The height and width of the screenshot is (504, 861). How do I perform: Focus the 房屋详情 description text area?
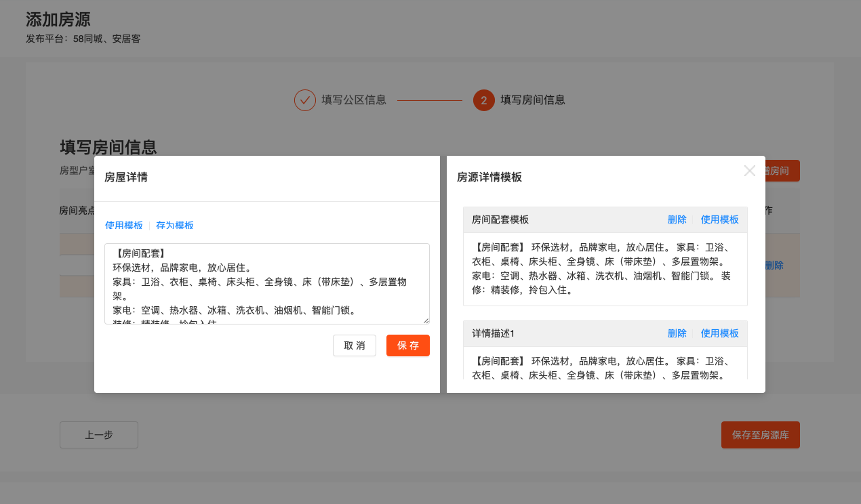point(266,283)
